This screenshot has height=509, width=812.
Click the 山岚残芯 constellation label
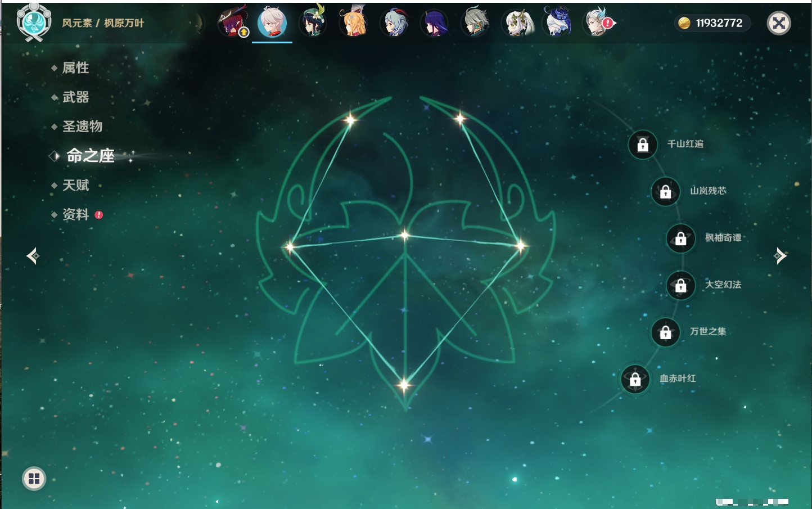(x=708, y=191)
